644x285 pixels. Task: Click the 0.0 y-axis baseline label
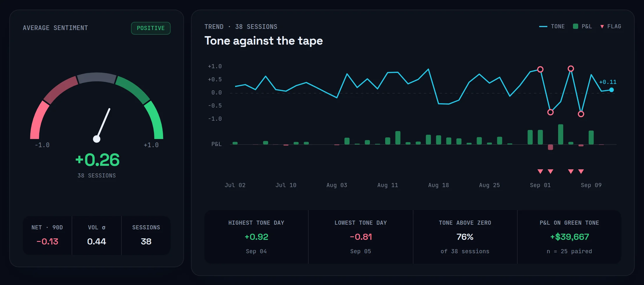tap(216, 93)
